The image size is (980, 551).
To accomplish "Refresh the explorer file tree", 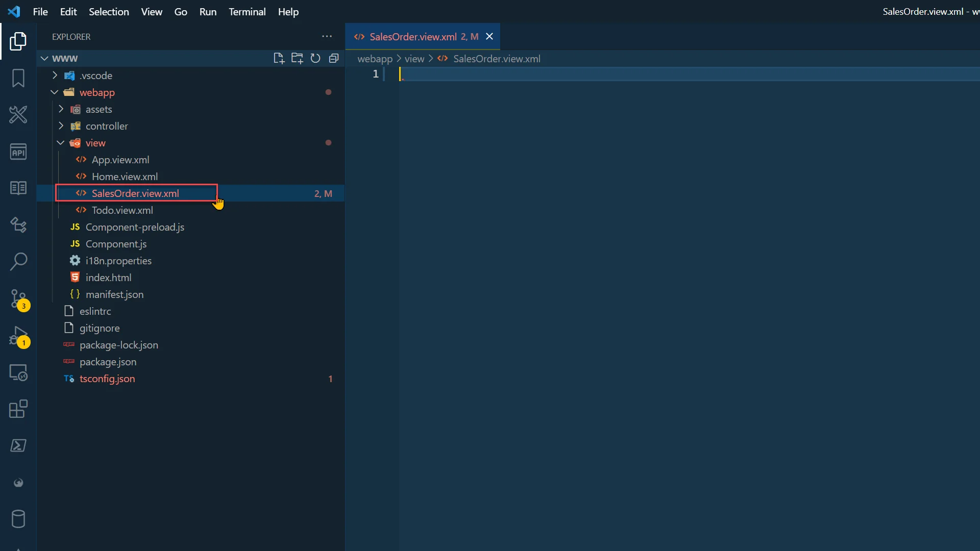I will point(315,58).
